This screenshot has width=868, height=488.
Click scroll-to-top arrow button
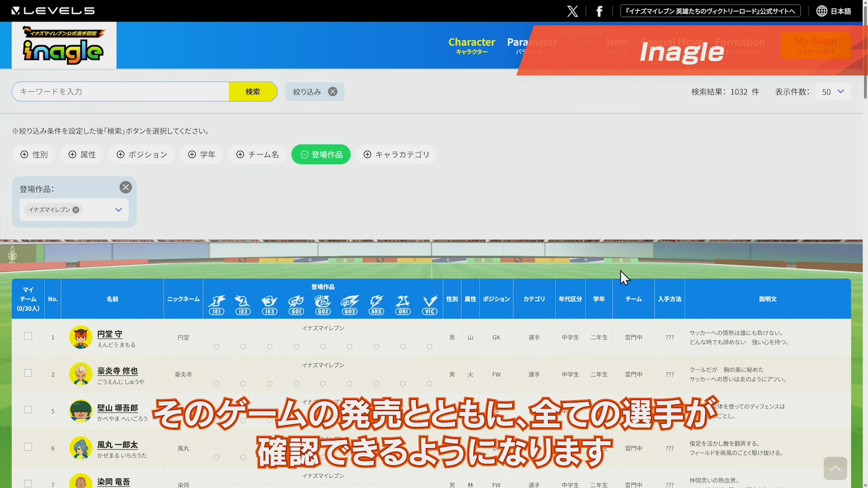(x=835, y=469)
